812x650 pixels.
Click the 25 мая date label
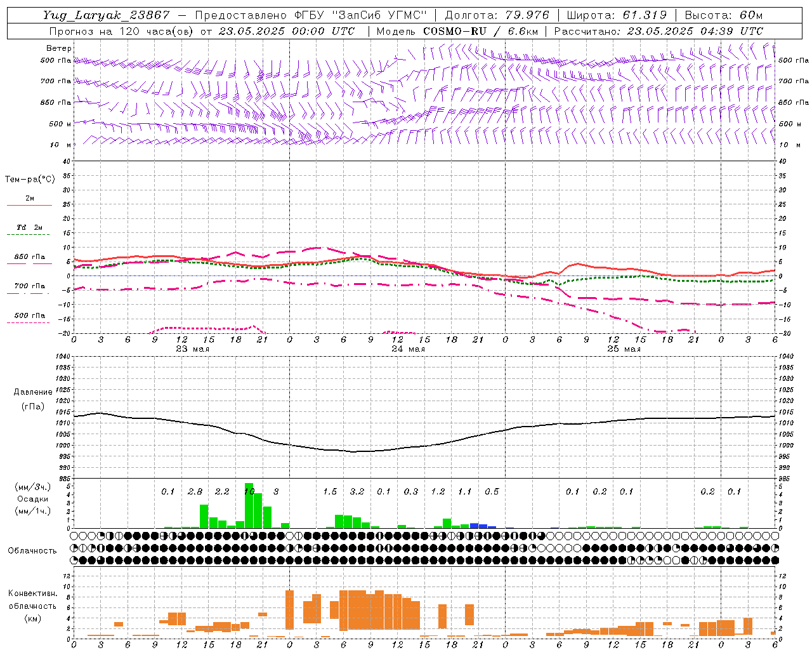pyautogui.click(x=624, y=349)
